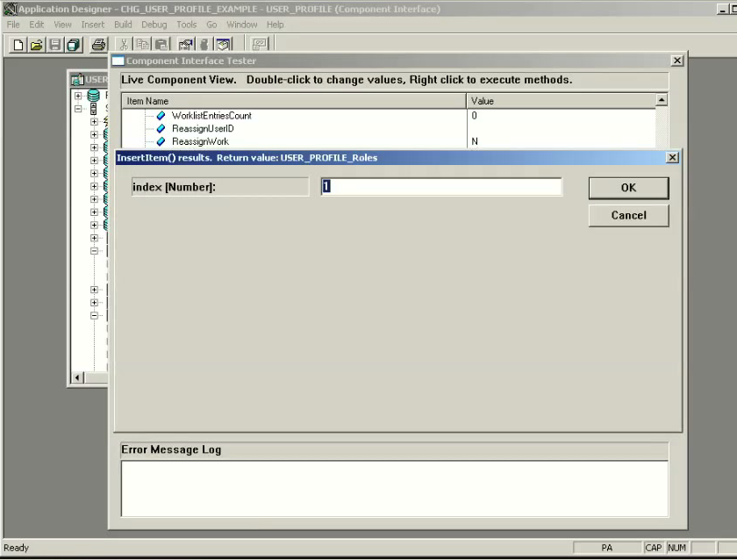
Task: Click the PA status bar indicator
Action: coord(607,548)
